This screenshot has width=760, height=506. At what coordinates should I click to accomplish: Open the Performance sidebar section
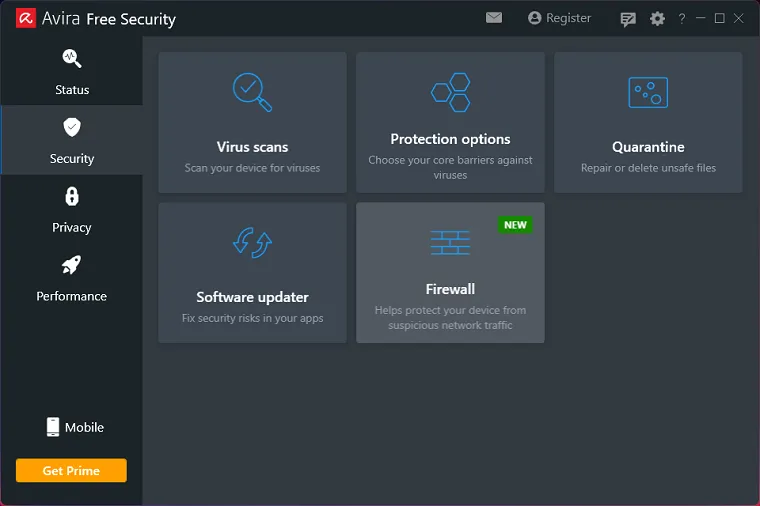point(72,278)
